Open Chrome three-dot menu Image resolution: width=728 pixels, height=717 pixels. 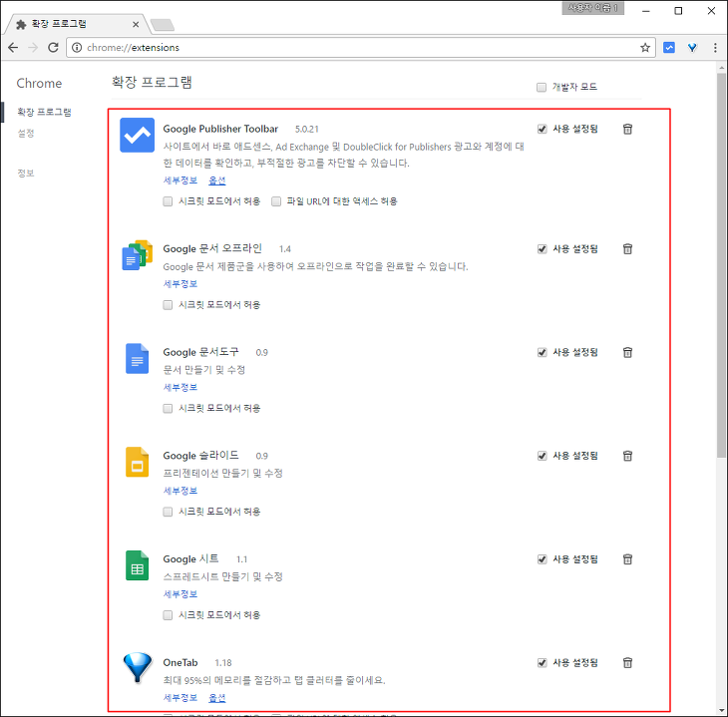715,47
